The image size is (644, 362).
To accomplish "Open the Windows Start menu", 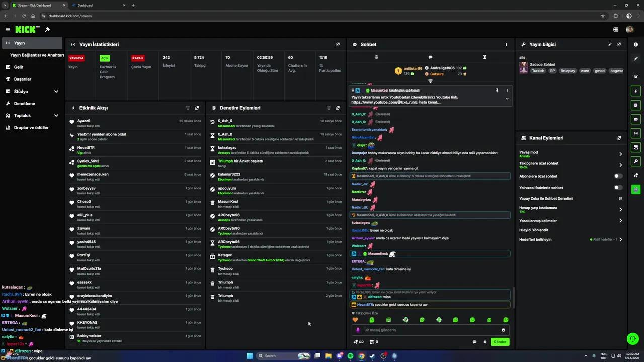I will 250,356.
